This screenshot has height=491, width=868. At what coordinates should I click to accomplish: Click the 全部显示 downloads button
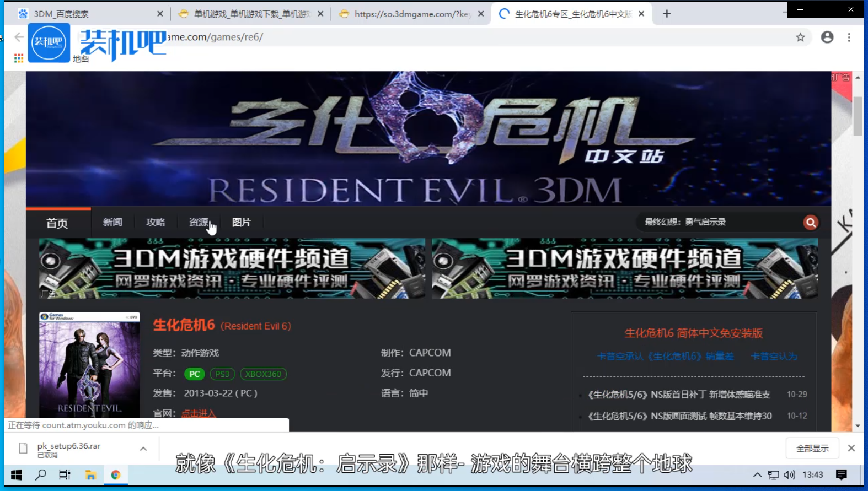812,448
